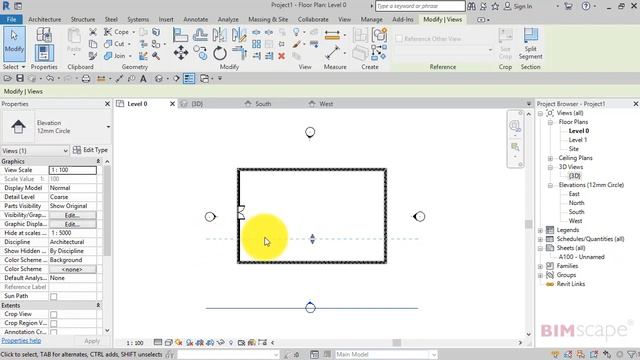640x360 pixels.
Task: Collapse the Extents properties section
Action: pyautogui.click(x=98, y=305)
